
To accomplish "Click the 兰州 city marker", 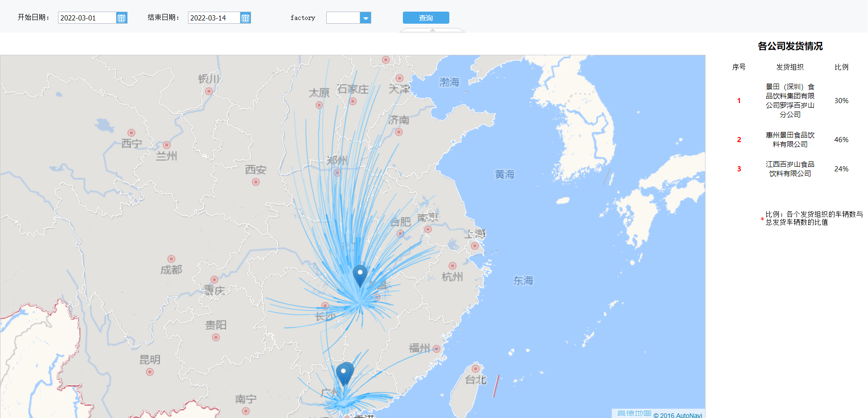I will 167,145.
